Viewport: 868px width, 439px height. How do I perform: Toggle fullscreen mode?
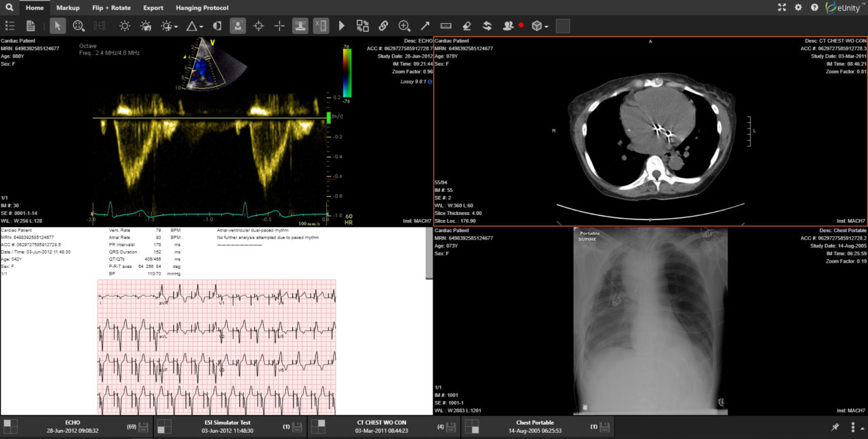781,7
